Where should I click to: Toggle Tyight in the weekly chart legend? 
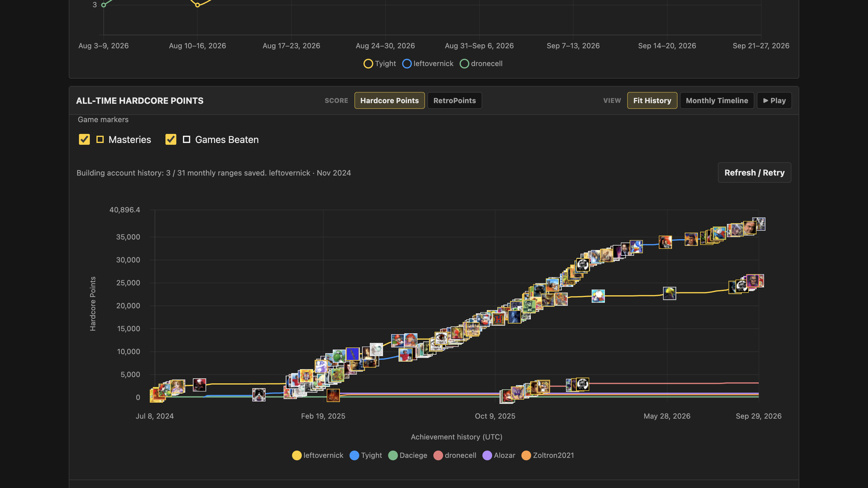(x=380, y=63)
